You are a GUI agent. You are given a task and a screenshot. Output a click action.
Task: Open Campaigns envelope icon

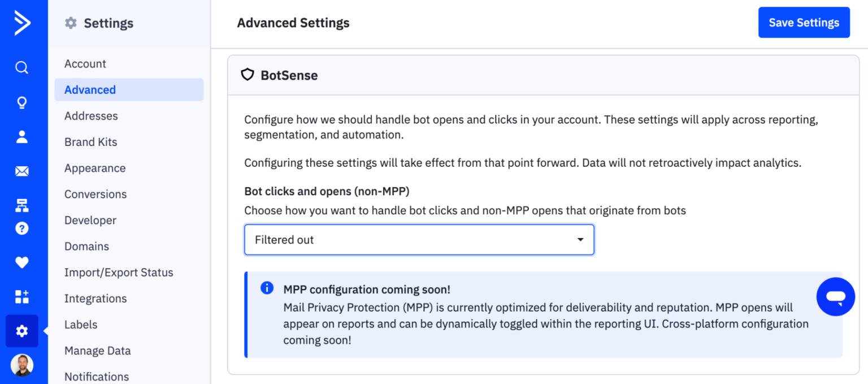[x=21, y=171]
